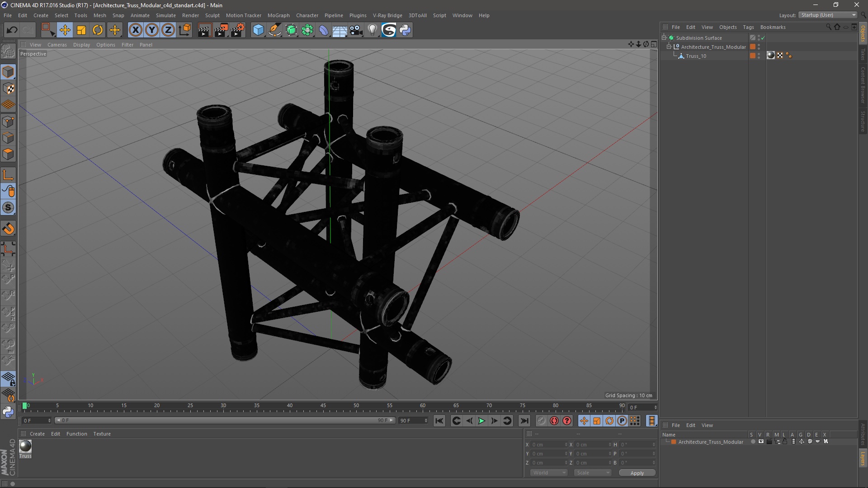Screen dimensions: 868x488
Task: Select the Truss material thumbnail
Action: point(25,446)
